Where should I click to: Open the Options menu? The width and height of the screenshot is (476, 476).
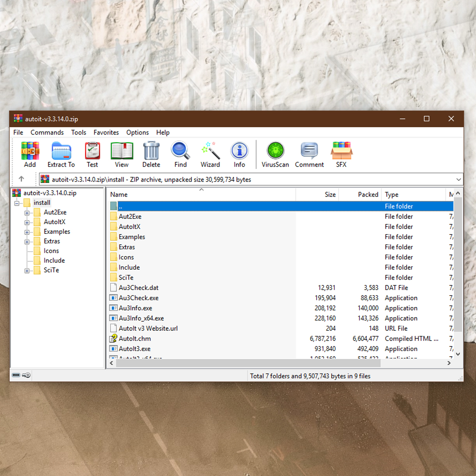137,132
